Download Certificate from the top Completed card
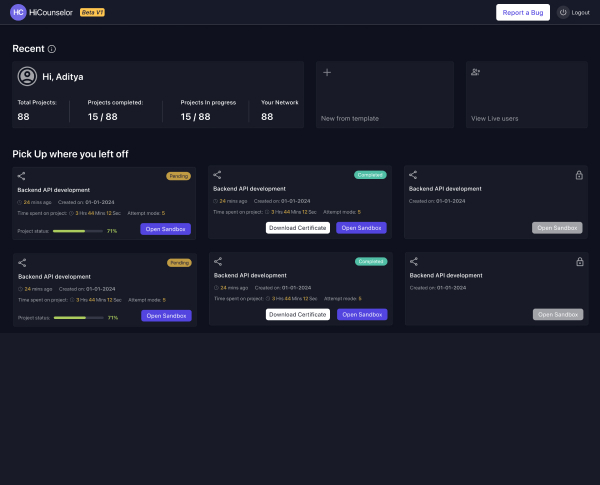The width and height of the screenshot is (600, 485). coord(298,228)
